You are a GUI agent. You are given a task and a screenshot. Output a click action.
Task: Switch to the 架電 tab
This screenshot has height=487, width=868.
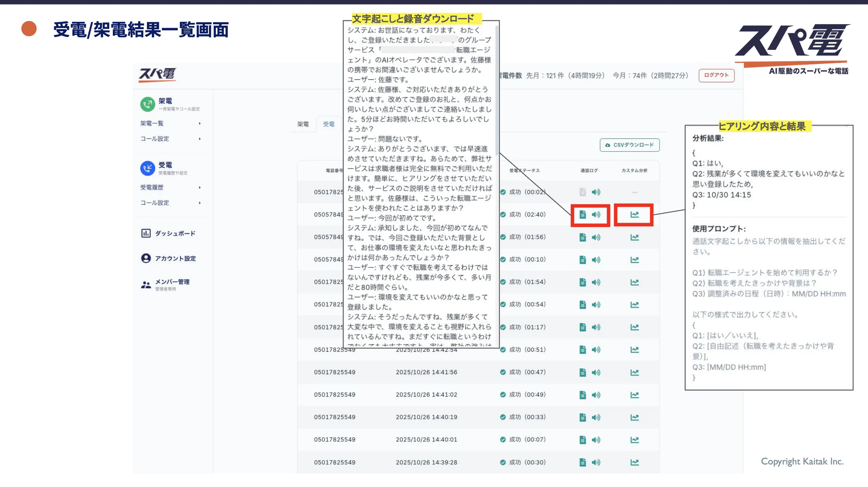[x=303, y=124]
